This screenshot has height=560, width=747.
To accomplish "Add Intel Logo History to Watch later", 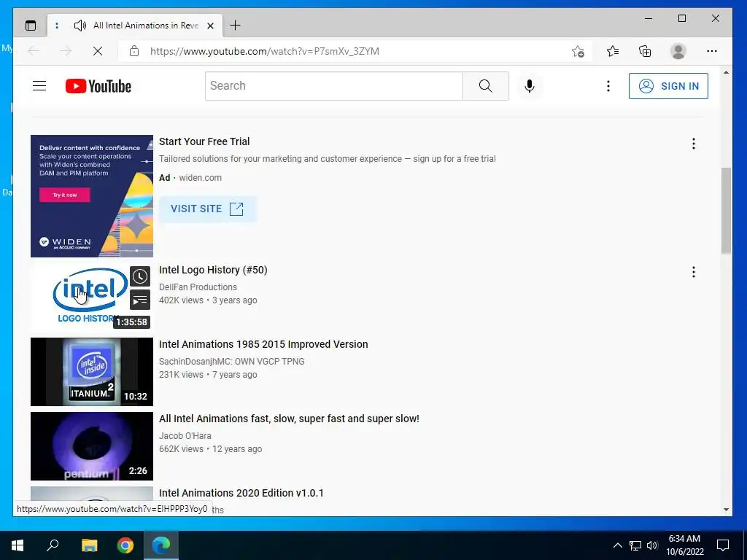I will click(x=140, y=276).
